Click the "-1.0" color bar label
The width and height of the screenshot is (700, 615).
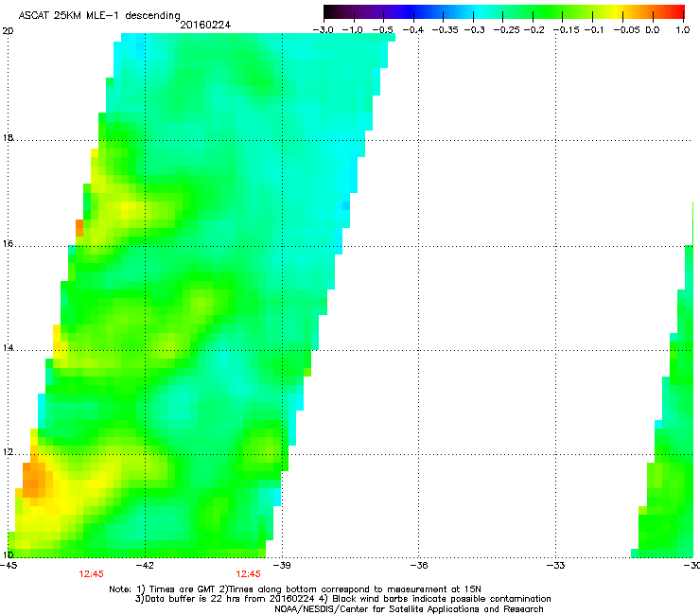pyautogui.click(x=352, y=30)
